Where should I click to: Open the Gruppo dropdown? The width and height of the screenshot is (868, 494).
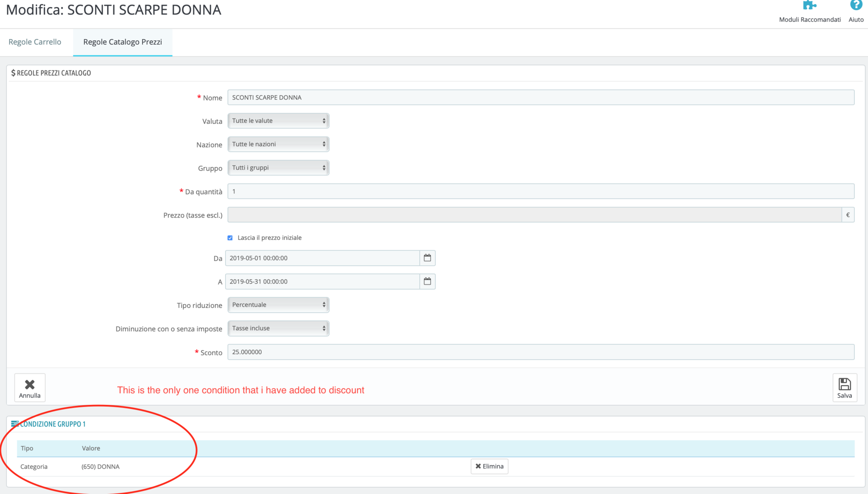point(278,168)
